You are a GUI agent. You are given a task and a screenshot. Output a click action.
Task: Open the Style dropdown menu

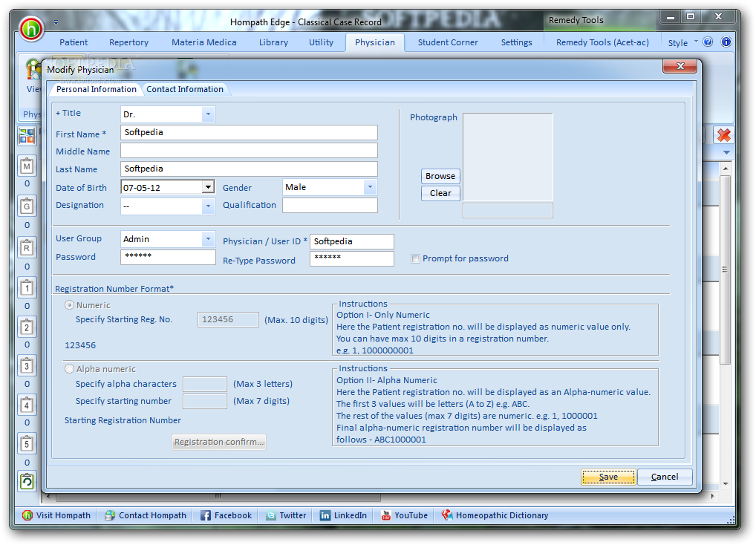point(682,43)
